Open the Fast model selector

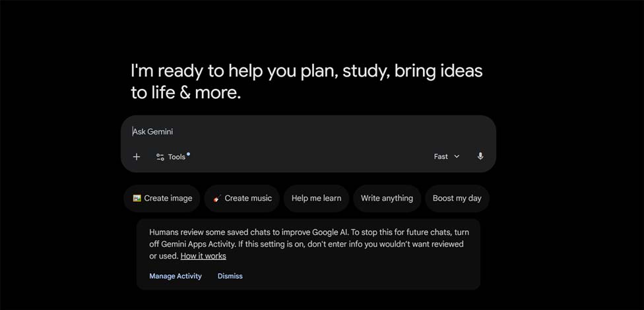pos(447,156)
